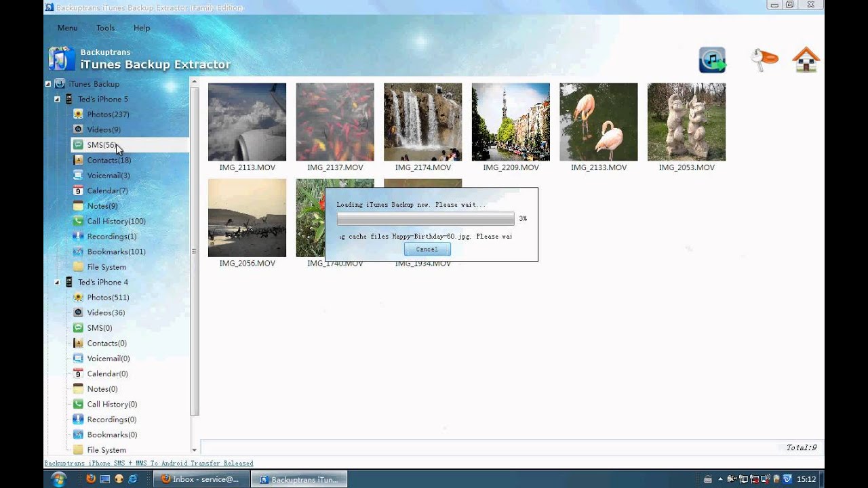Image resolution: width=868 pixels, height=488 pixels.
Task: Select Calendar(0) under Ted's iPhone 4
Action: tap(108, 373)
